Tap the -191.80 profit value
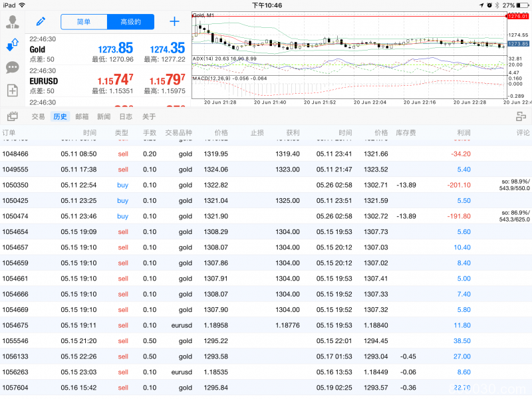Viewport: 532px width, 399px height. [459, 216]
